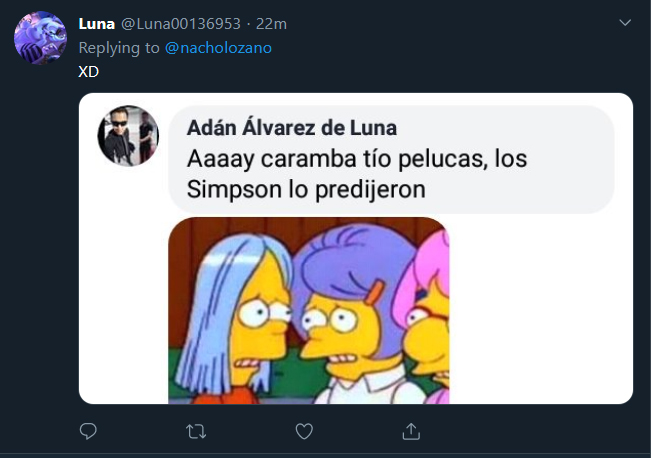The height and width of the screenshot is (458, 651).
Task: Open the @Luna00136953 handle link
Action: 181,24
